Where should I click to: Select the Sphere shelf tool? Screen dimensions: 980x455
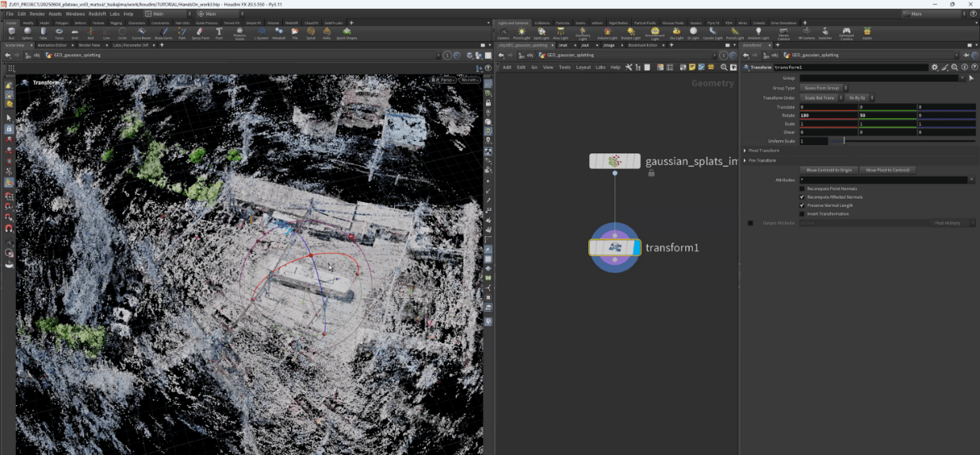pos(26,32)
